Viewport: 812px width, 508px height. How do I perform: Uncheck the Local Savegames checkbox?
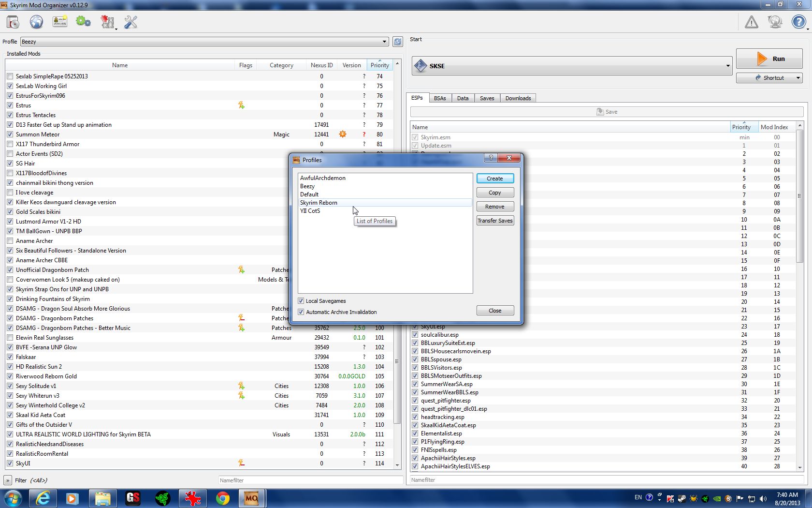[x=301, y=301]
